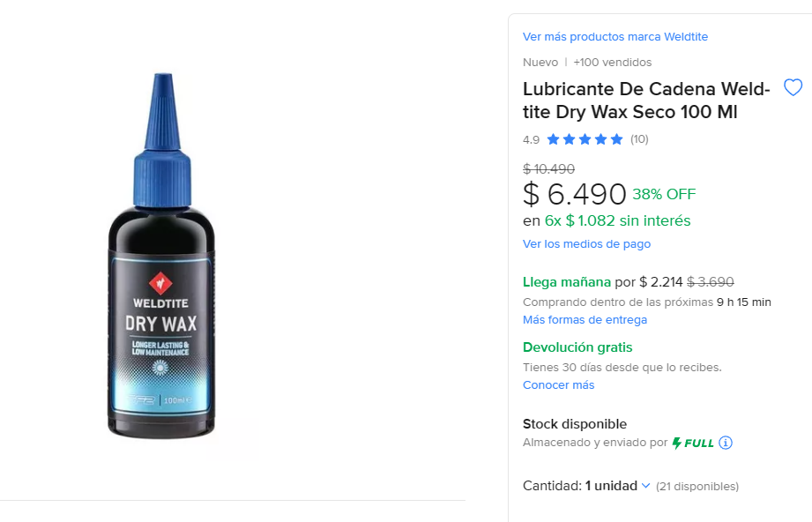Click the Llega mañana delivery text
Screen dimensions: 812x522
[x=567, y=282]
